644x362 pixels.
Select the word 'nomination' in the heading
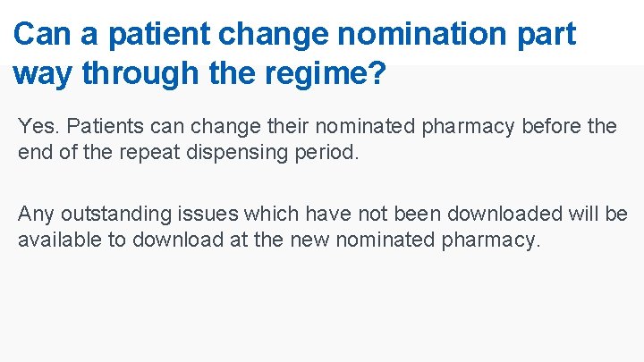(x=422, y=34)
